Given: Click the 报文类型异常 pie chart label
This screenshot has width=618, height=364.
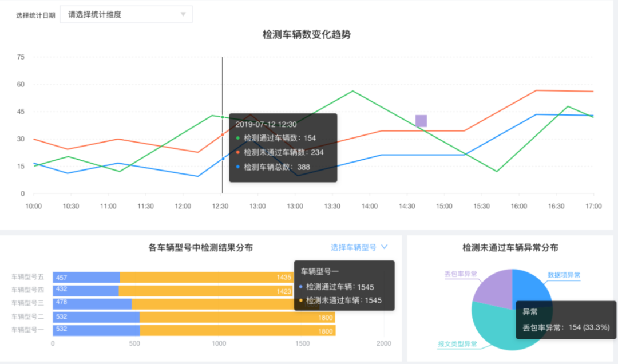Looking at the screenshot, I should click(457, 344).
